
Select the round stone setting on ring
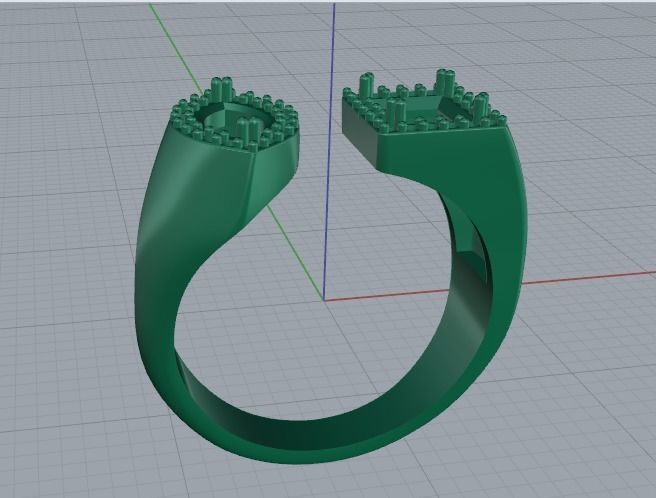(236, 115)
